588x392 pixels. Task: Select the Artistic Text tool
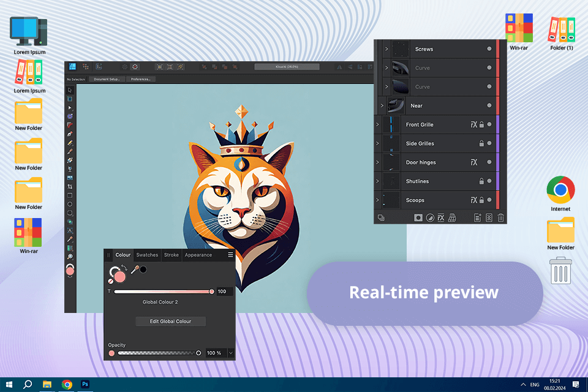click(x=70, y=231)
